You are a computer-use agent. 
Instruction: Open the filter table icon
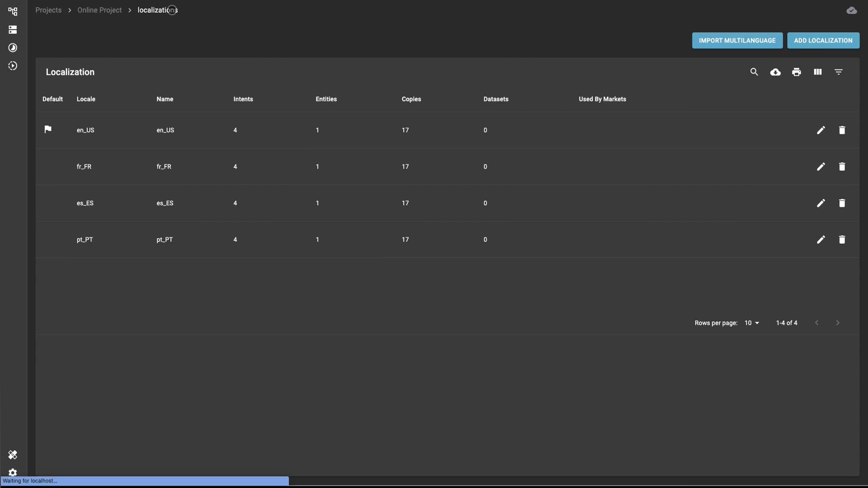839,72
